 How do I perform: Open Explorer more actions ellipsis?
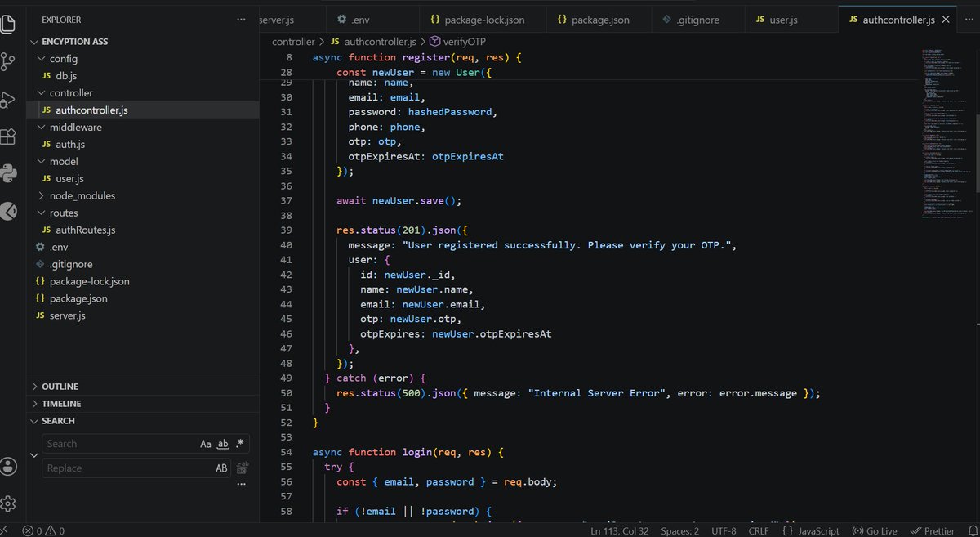point(240,19)
